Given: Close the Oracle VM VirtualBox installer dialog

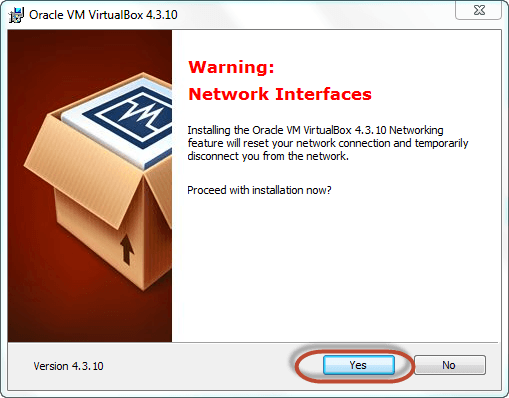Looking at the screenshot, I should click(479, 11).
